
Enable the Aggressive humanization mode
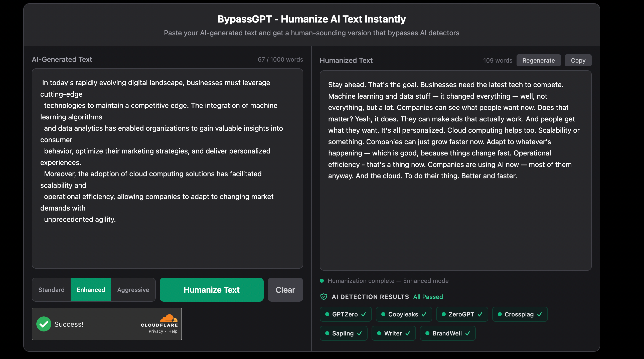pos(133,290)
